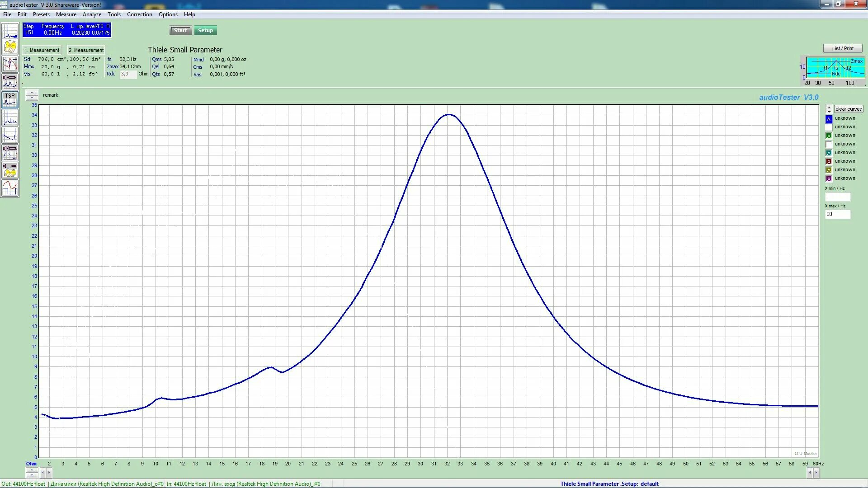Select the sweep curve tool icon
This screenshot has height=488, width=868.
[x=9, y=135]
